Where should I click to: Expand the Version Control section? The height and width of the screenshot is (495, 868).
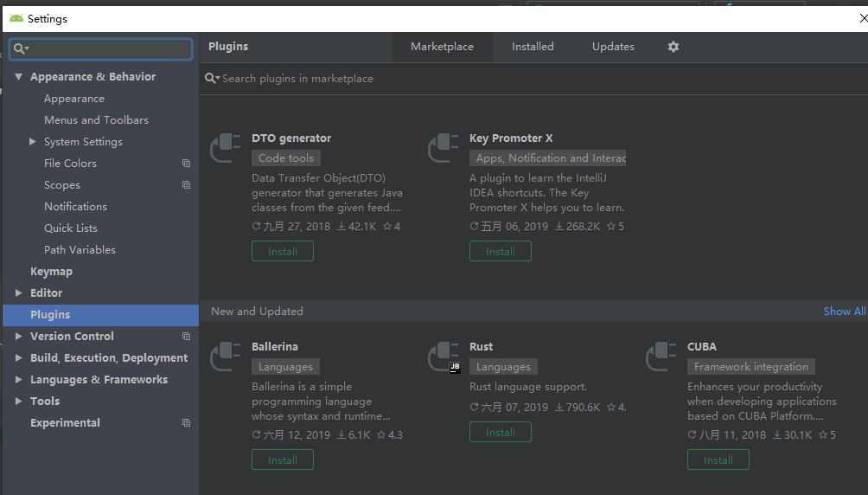(19, 336)
